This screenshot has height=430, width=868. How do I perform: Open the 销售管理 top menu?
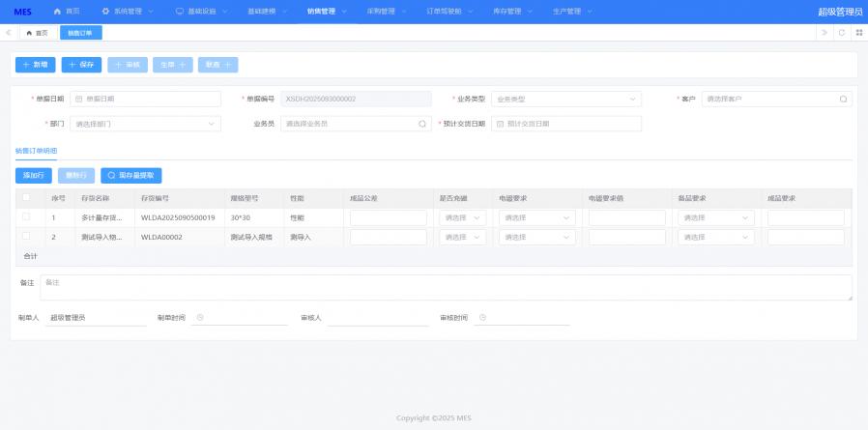tap(326, 12)
